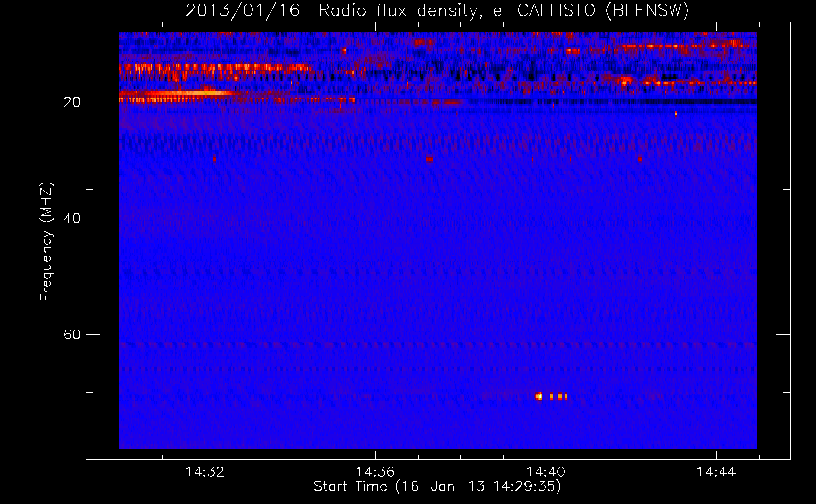Viewport: 816px width, 504px height.
Task: Select the 14:40 time tick label
Action: (x=546, y=472)
